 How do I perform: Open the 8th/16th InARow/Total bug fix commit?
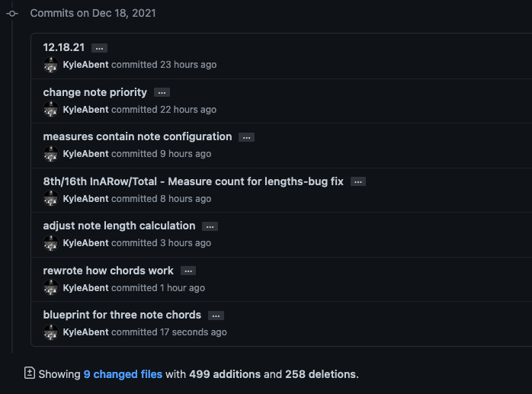(193, 181)
